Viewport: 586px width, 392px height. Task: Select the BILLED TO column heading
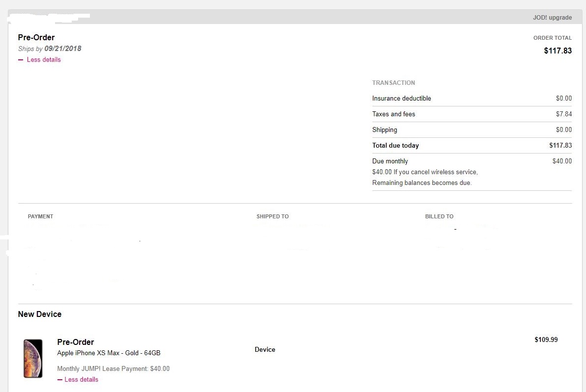coord(439,216)
